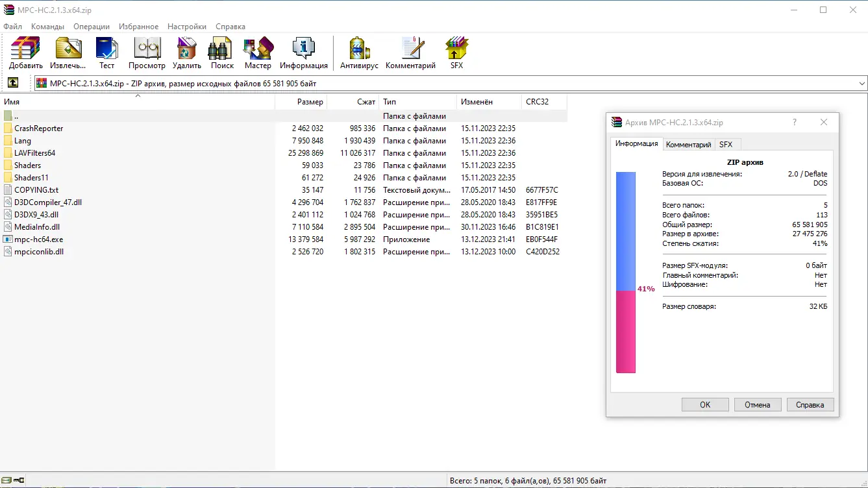This screenshot has width=868, height=488.
Task: Select the parent directory '..' row
Action: pyautogui.click(x=284, y=116)
